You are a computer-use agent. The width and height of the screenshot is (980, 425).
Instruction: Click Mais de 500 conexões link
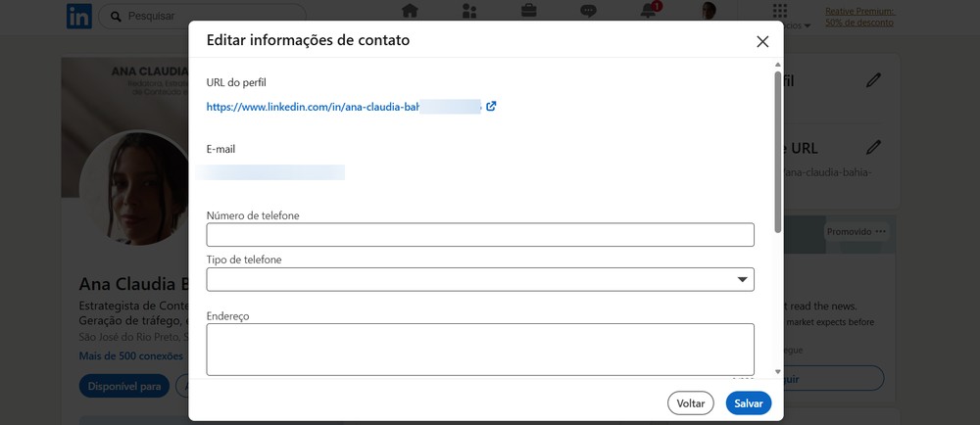pos(131,355)
